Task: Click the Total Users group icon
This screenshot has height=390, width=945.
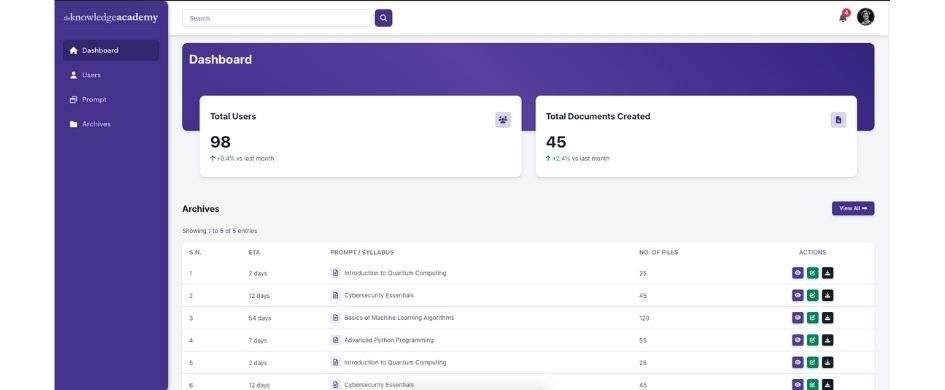Action: (503, 120)
